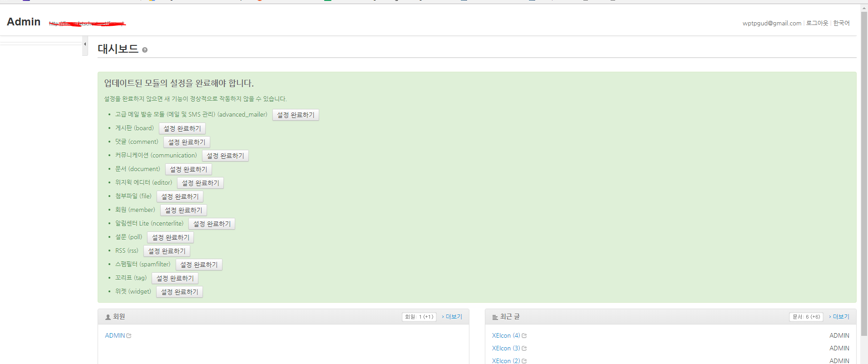
Task: Open the XEIcon (4) document link
Action: (x=506, y=336)
